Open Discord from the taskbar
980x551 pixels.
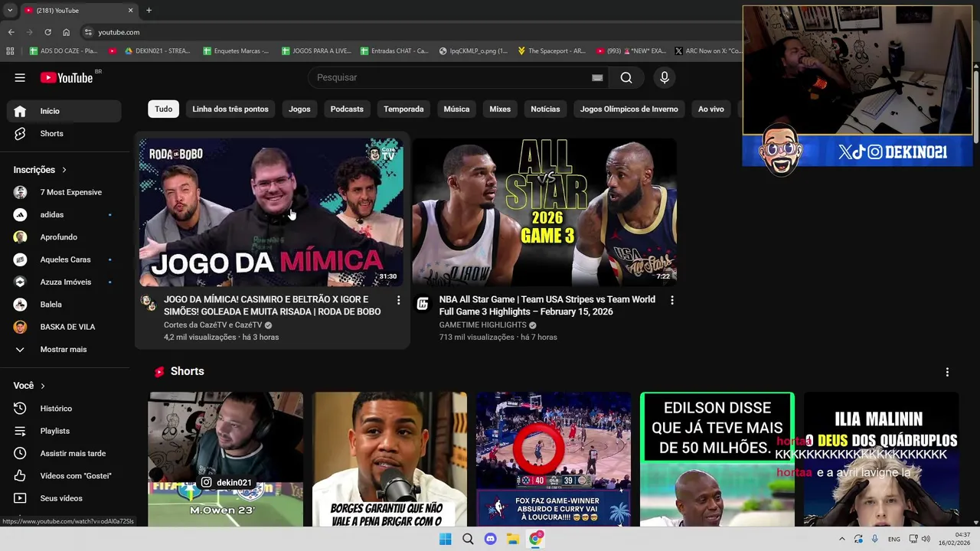(490, 539)
